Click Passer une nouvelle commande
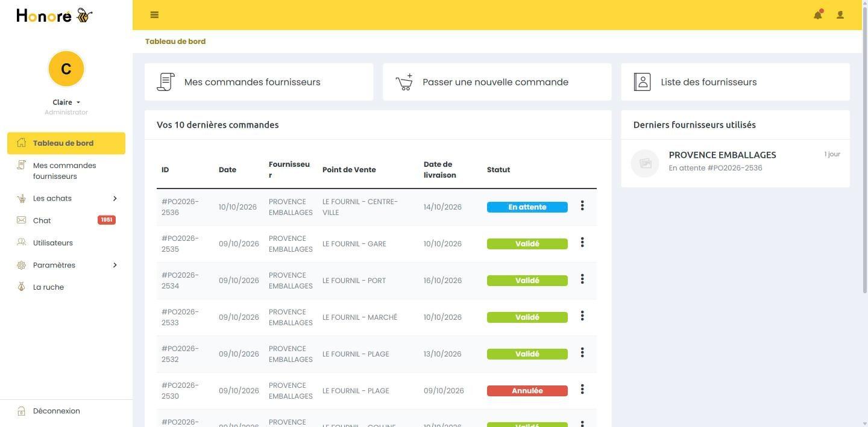The height and width of the screenshot is (427, 868). pos(497,82)
